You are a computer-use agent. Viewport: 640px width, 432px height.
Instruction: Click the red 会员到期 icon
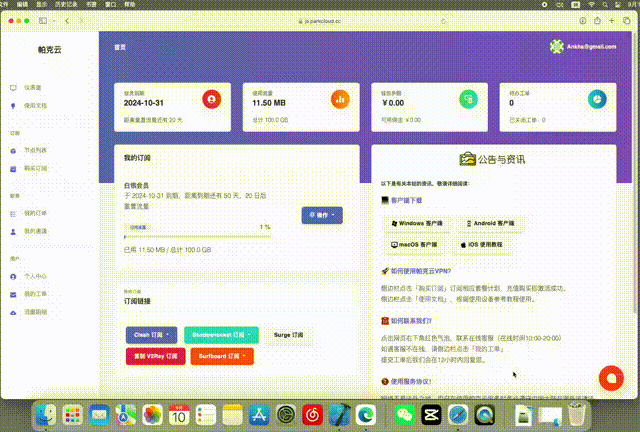click(x=211, y=99)
